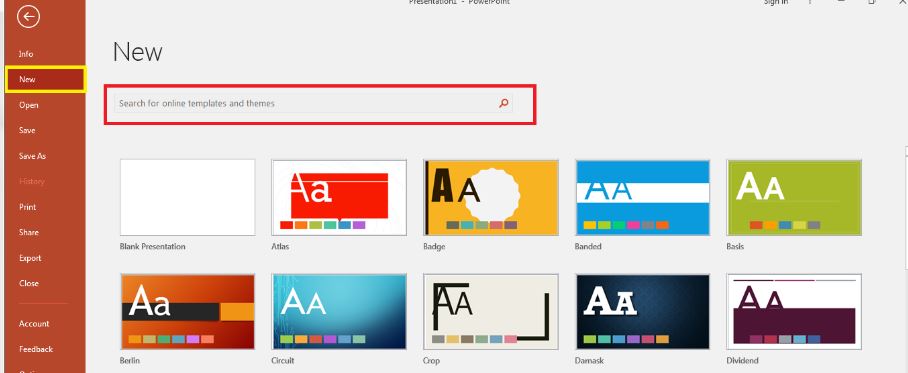Click the Banded label text
The width and height of the screenshot is (908, 373).
point(588,247)
